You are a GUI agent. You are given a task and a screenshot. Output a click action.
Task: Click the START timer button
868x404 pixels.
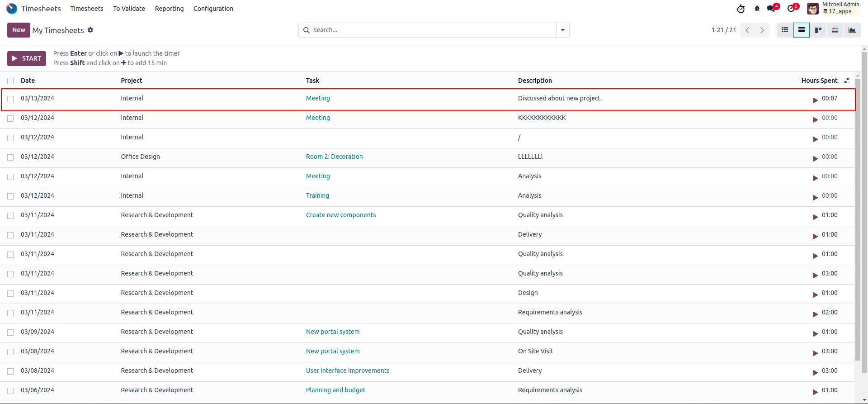click(x=27, y=58)
